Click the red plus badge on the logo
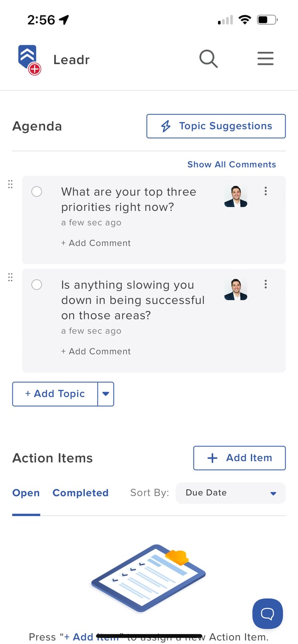The image size is (298, 644). 36,69
